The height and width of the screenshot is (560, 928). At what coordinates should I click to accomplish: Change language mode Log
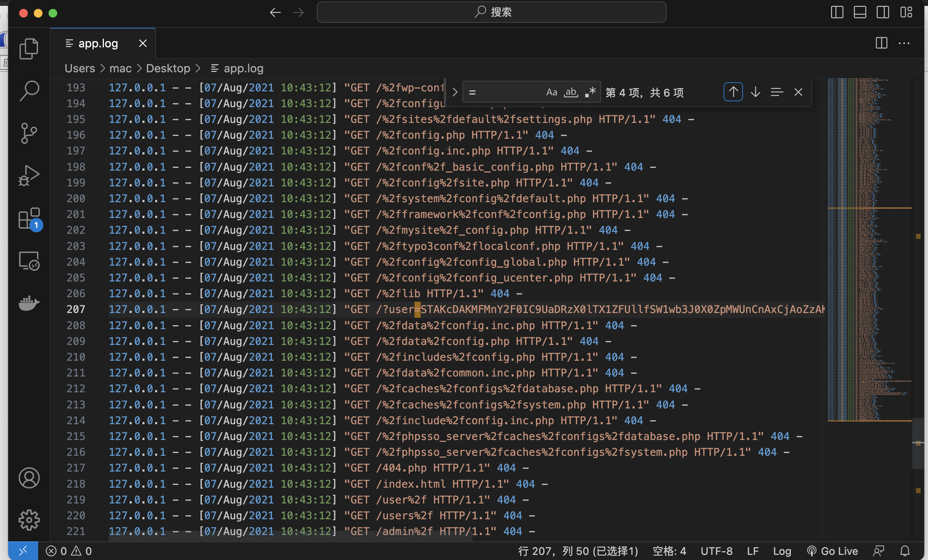[x=782, y=551]
